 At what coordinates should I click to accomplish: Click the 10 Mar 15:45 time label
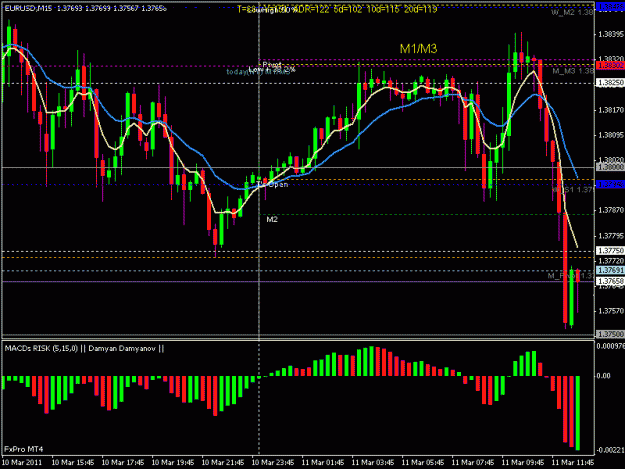[73, 462]
